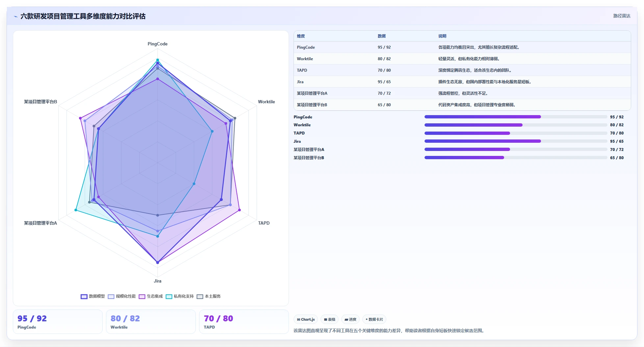Toggle the 数据模型 legend series
Image resolution: width=644 pixels, height=347 pixels.
point(93,296)
